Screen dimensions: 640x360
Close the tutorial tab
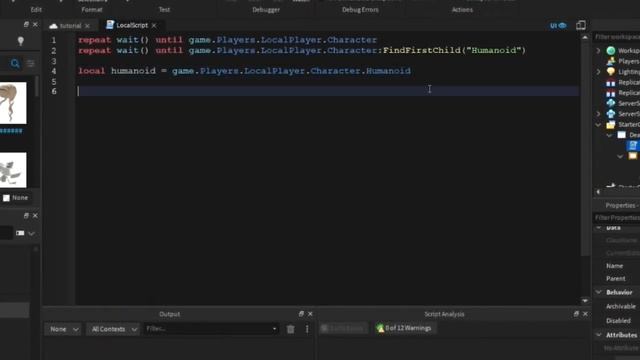point(87,26)
